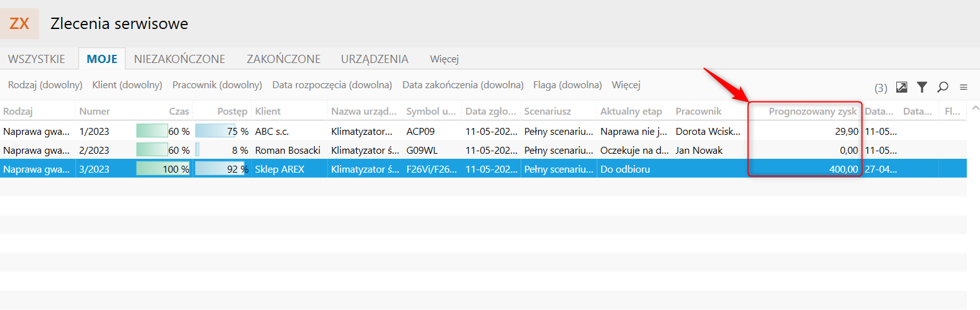Image resolution: width=980 pixels, height=310 pixels.
Task: Show more tabs with Więcej
Action: [x=444, y=59]
